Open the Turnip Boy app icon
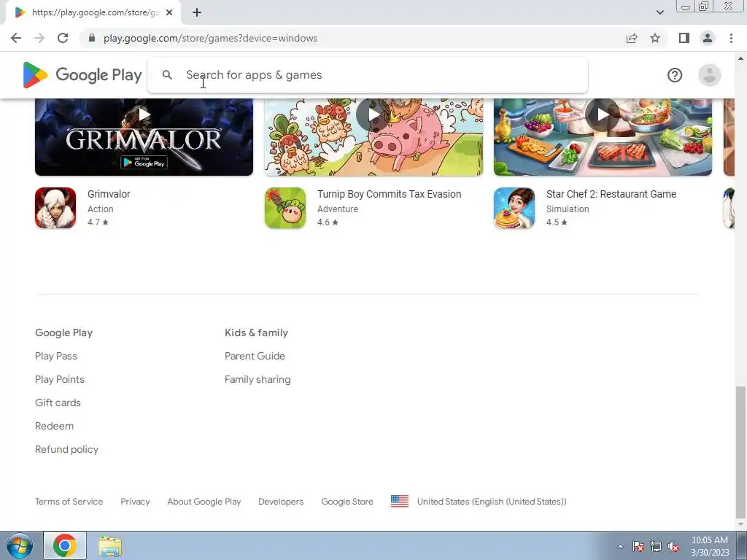 (x=285, y=208)
